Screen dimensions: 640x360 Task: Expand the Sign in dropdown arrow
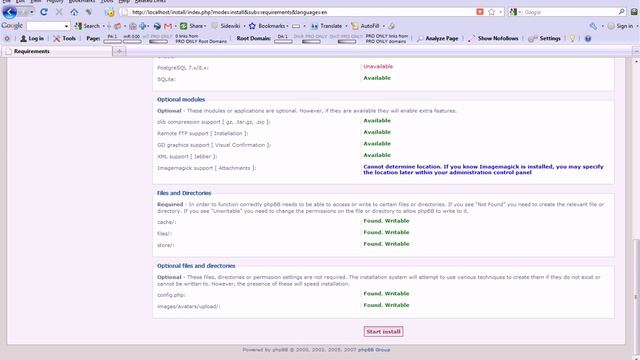[637, 26]
